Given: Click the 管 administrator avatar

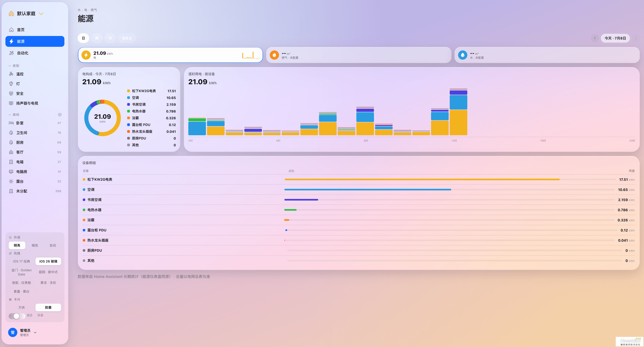Looking at the screenshot, I should [x=12, y=332].
